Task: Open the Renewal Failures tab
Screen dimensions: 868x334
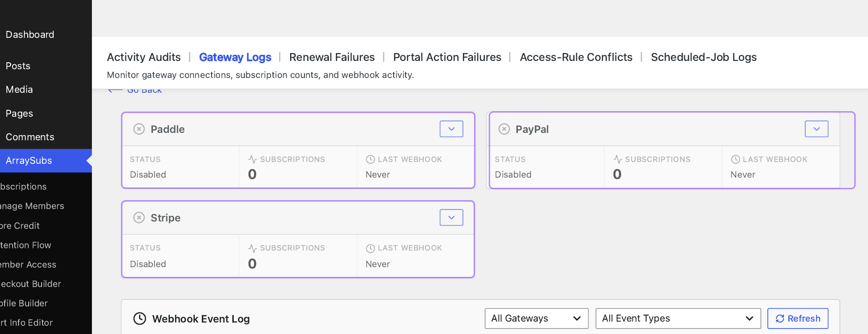Action: 332,57
